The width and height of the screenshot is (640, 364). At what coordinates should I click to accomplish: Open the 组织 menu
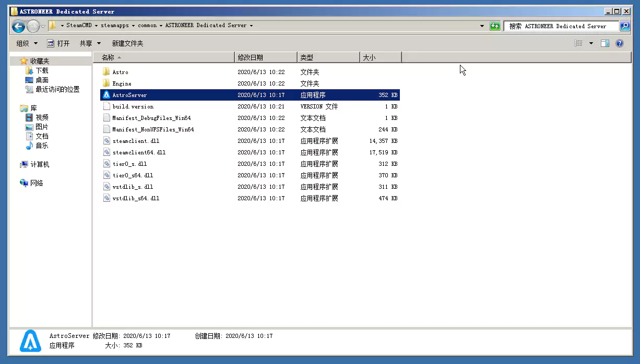click(27, 43)
